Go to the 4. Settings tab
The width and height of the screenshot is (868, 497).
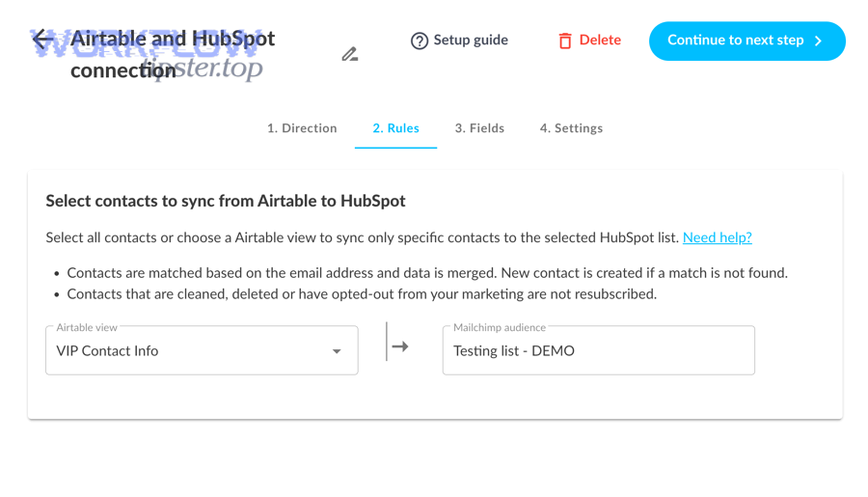[x=571, y=128]
